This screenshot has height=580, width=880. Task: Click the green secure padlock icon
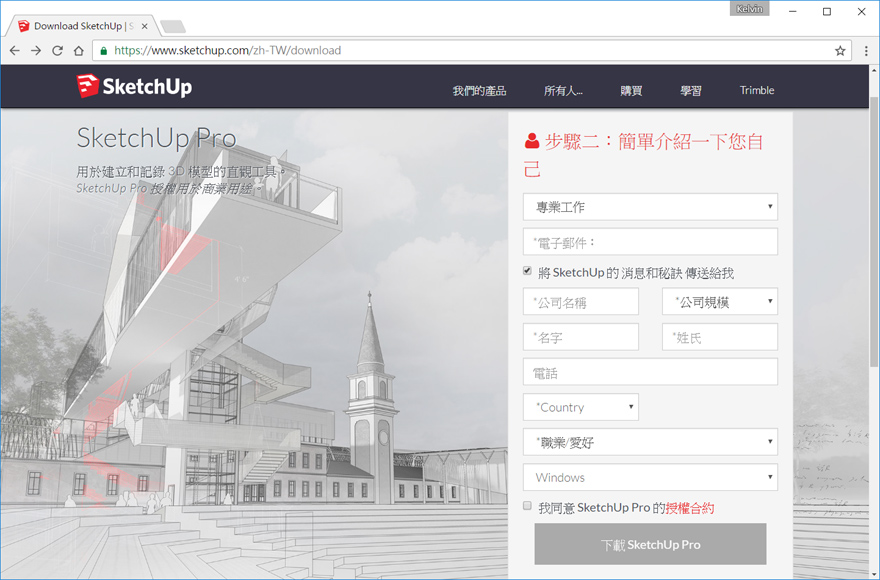point(103,51)
